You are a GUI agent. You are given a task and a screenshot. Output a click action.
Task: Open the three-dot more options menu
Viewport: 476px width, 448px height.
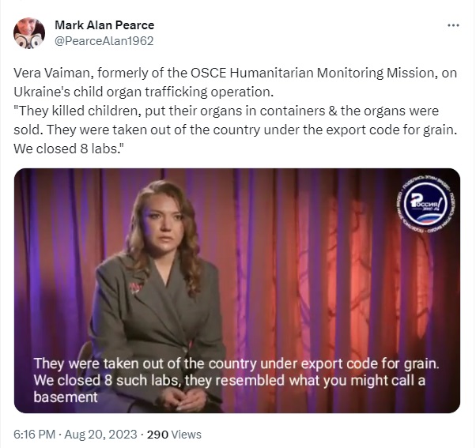coord(453,25)
